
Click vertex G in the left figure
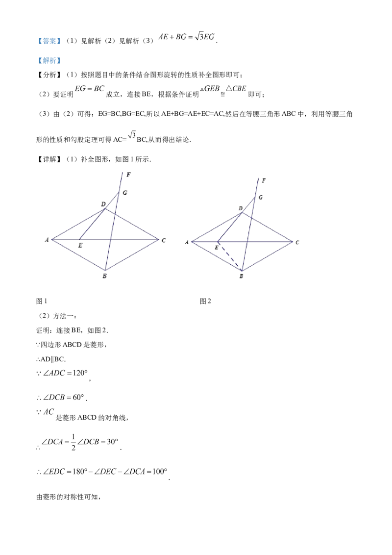(126, 192)
